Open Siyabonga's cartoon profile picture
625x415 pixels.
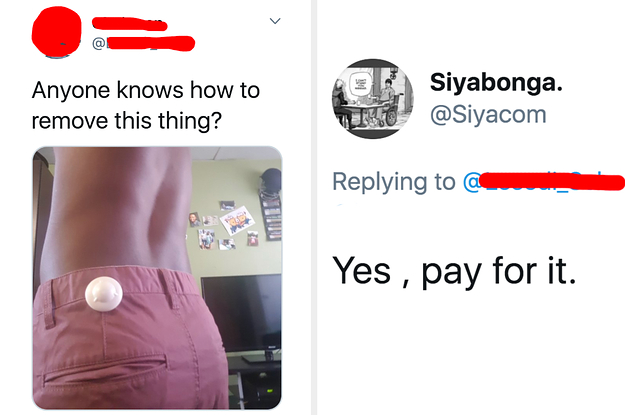click(373, 99)
